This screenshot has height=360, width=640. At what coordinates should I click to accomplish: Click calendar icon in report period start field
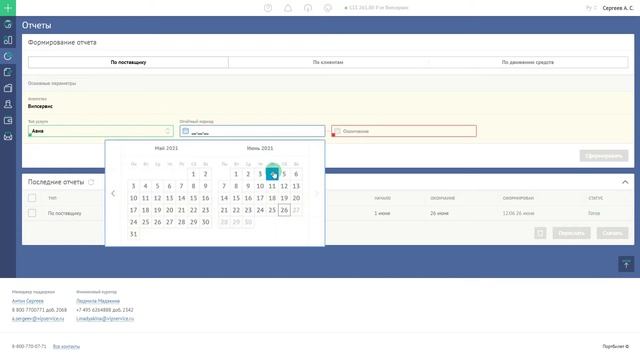pos(186,131)
